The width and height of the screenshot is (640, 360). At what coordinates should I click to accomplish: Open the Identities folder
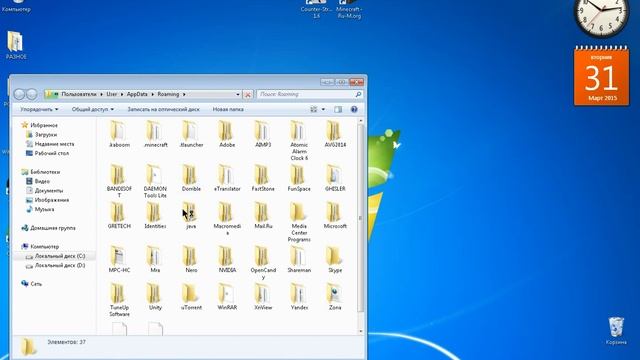point(155,216)
